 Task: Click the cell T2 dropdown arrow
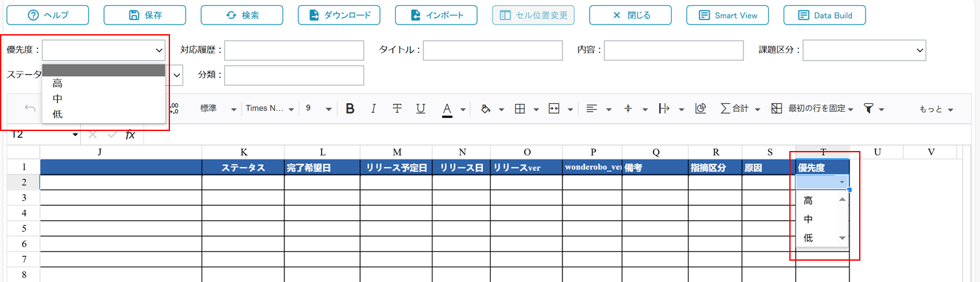tap(842, 183)
